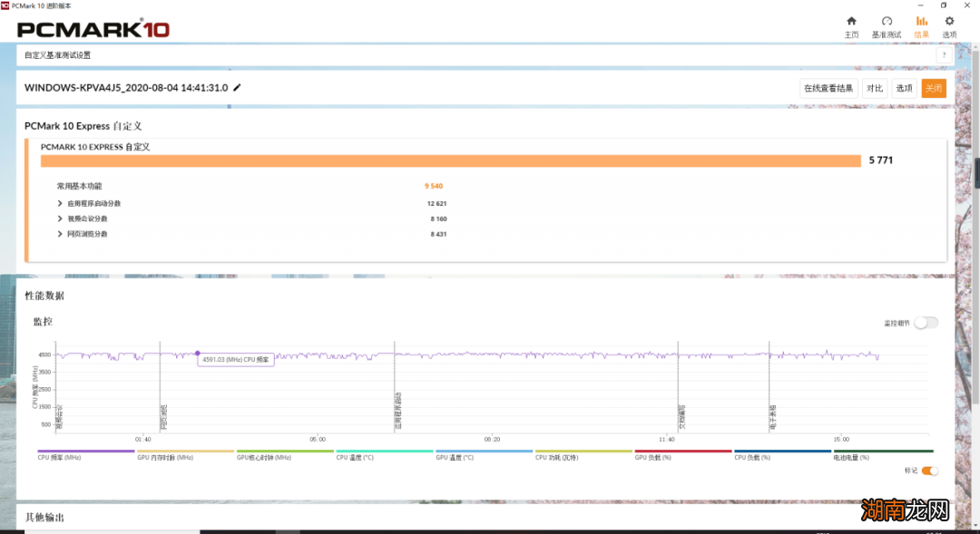
Task: Expand the 应用程序启动分数 row
Action: (x=60, y=203)
